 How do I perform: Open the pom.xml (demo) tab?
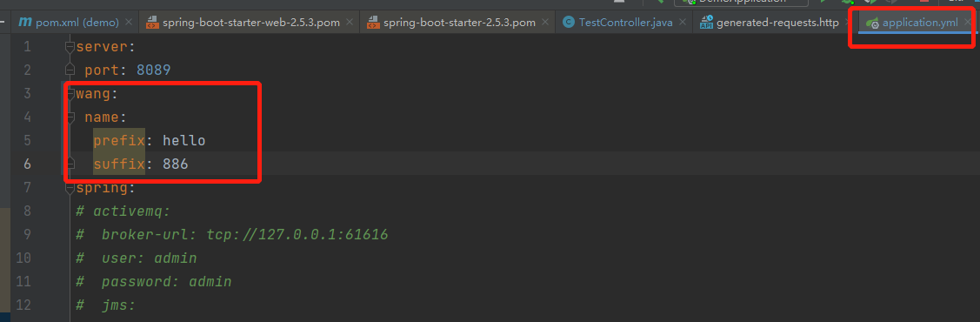coord(75,23)
